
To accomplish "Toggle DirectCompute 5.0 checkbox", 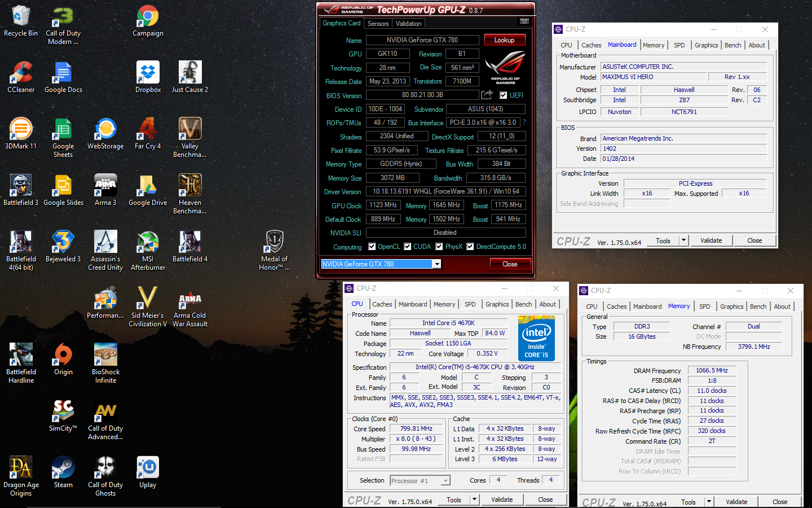I will click(470, 247).
